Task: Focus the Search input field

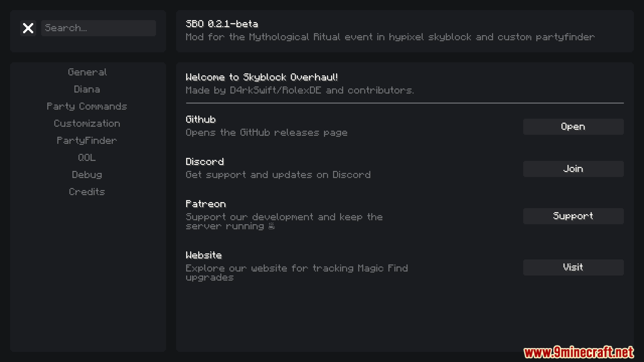Action: point(98,28)
